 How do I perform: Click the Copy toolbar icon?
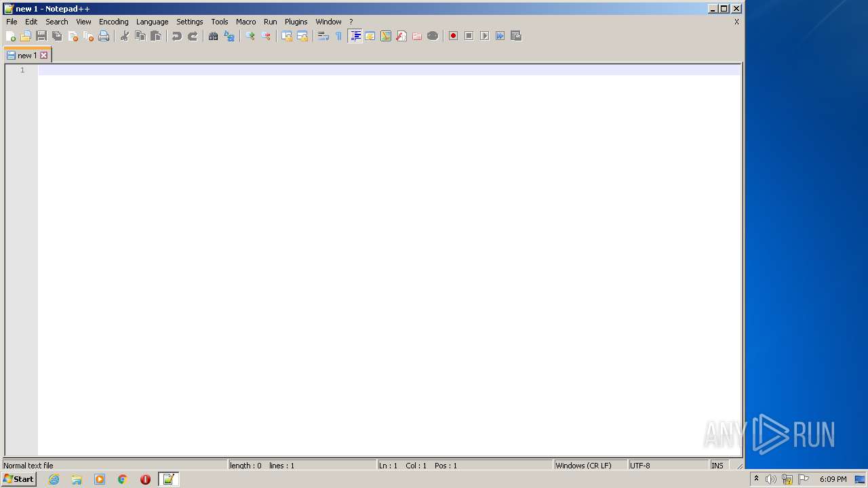[140, 36]
